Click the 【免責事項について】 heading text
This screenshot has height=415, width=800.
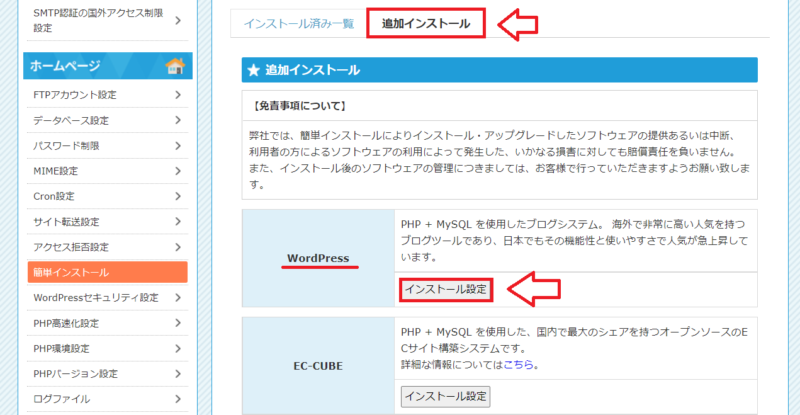click(300, 106)
